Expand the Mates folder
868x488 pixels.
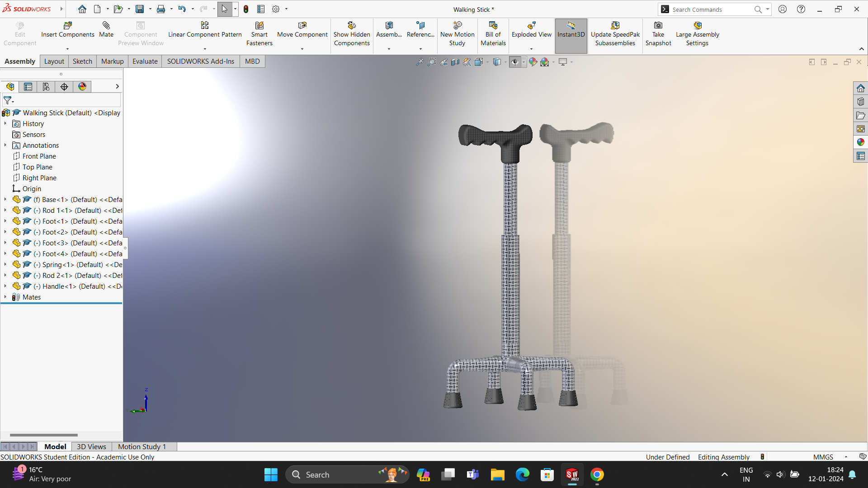pos(5,297)
